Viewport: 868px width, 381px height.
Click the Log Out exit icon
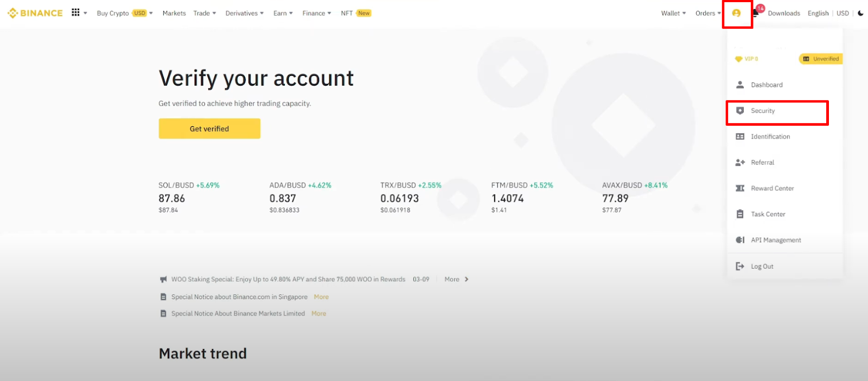(740, 266)
